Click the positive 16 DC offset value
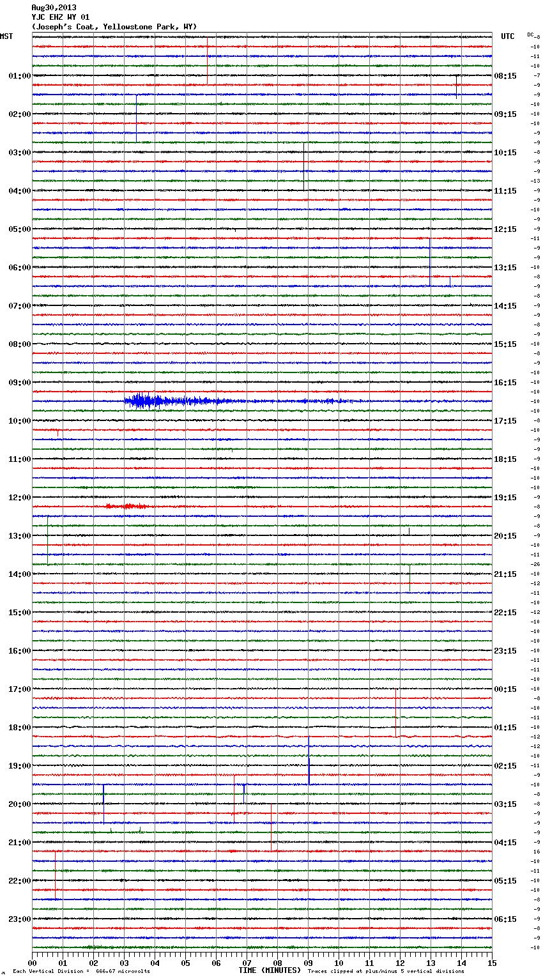Viewport: 543px width, 980px height. [537, 852]
